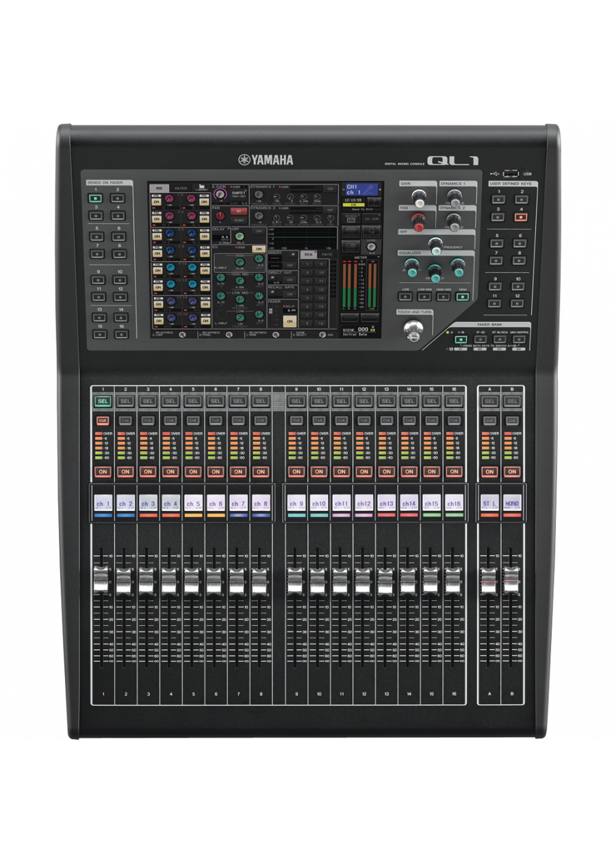This screenshot has width=616, height=863.
Task: Touch the channel 1 fader cap
Action: (101, 582)
